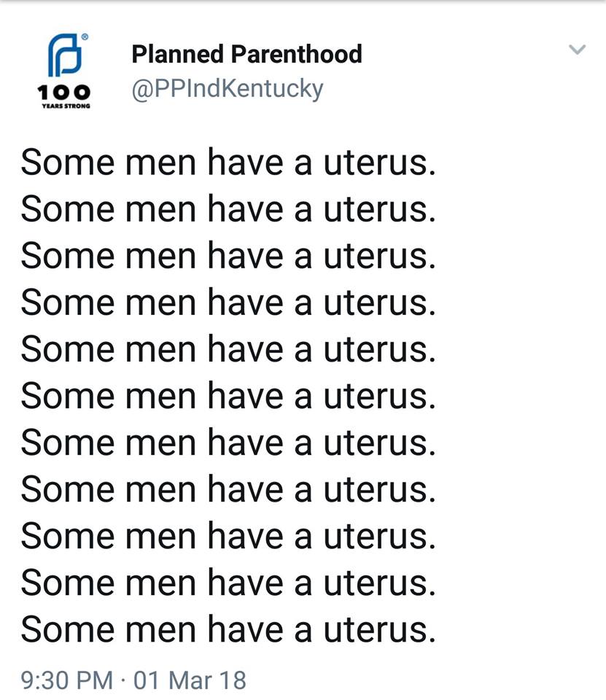Viewport: 606px width, 700px height.
Task: Click the first "Some men have a uterus." line
Action: (228, 162)
